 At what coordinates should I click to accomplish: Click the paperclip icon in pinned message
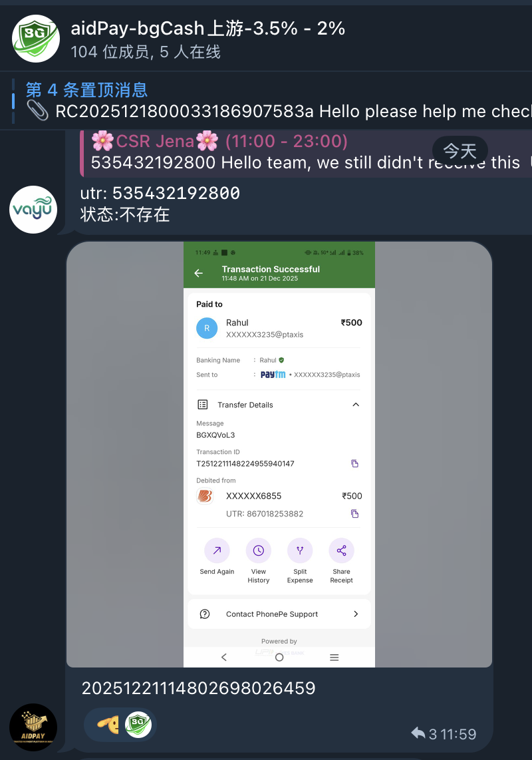(37, 111)
